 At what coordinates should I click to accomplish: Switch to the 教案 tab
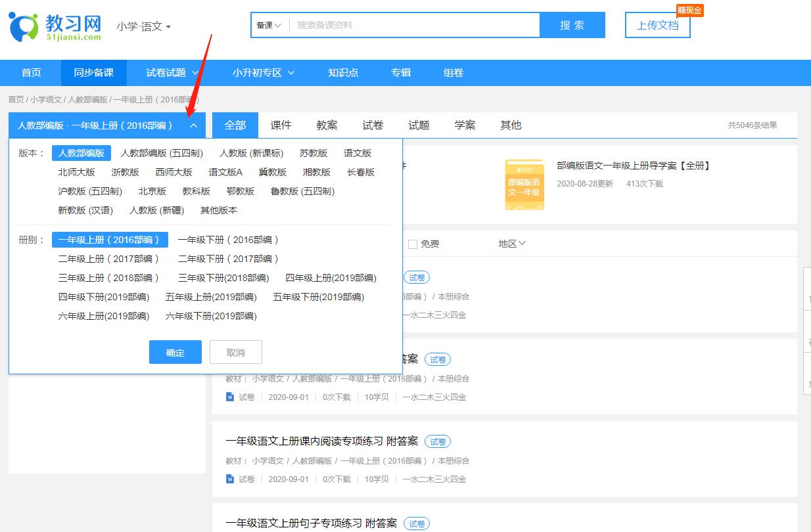[327, 125]
